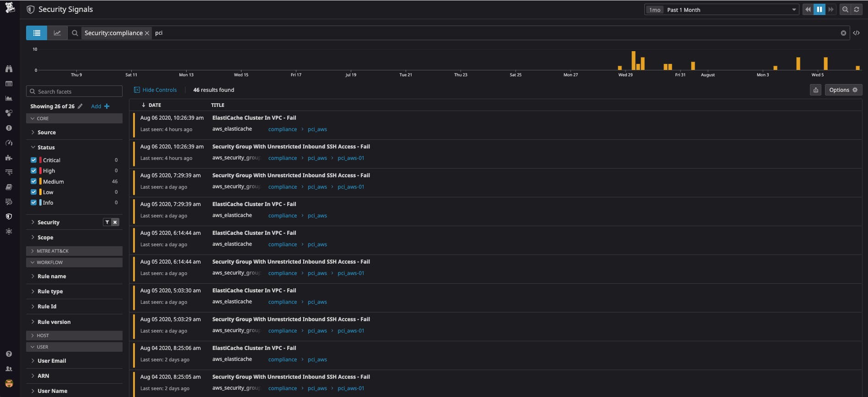The image size is (868, 397).
Task: Click the TITLE column header
Action: (218, 105)
